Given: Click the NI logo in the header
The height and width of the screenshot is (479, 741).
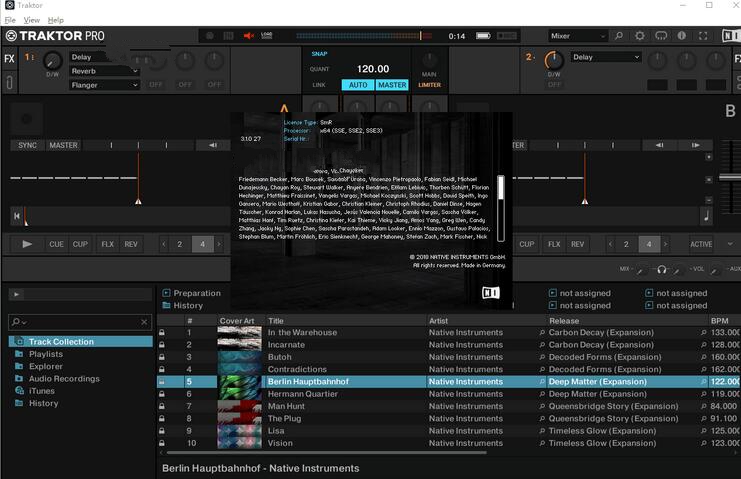Looking at the screenshot, I should tap(731, 36).
